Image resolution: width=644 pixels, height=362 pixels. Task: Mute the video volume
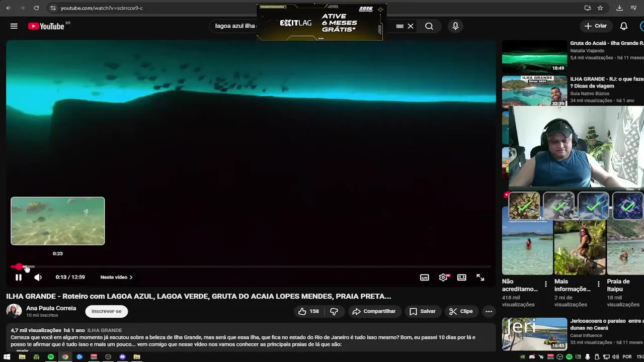pyautogui.click(x=38, y=278)
